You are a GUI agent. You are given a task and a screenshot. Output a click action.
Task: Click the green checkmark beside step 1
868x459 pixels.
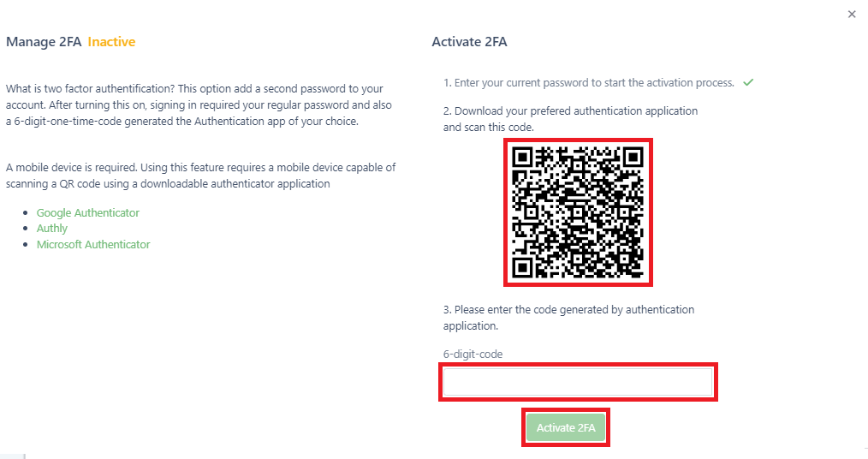[748, 82]
